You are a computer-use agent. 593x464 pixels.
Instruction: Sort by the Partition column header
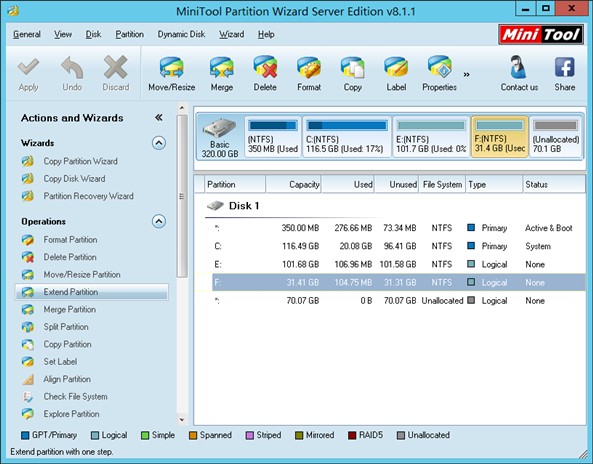(235, 185)
